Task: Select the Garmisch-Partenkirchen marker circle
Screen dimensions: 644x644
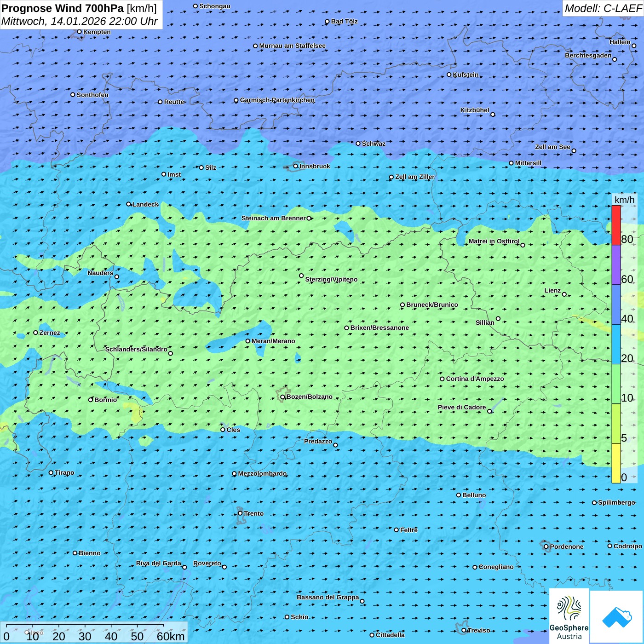Action: [x=236, y=100]
